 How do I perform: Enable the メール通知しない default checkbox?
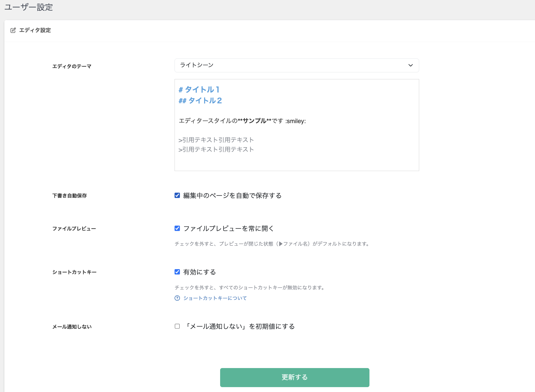tap(177, 326)
